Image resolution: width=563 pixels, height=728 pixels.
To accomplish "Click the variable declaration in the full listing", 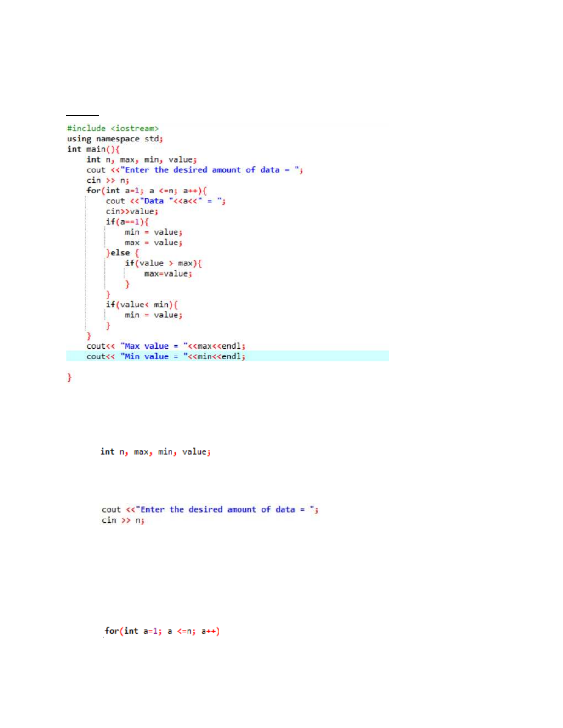I will click(x=142, y=160).
